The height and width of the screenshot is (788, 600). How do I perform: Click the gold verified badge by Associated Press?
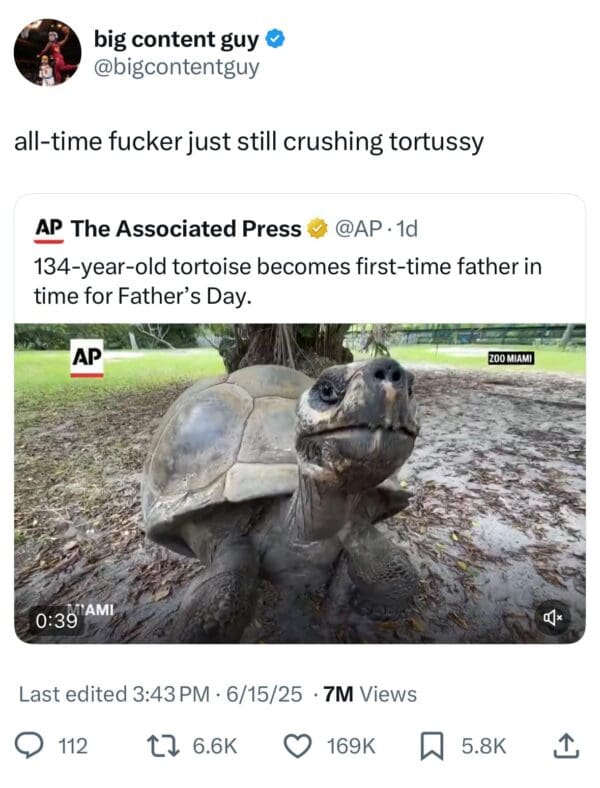click(x=316, y=229)
